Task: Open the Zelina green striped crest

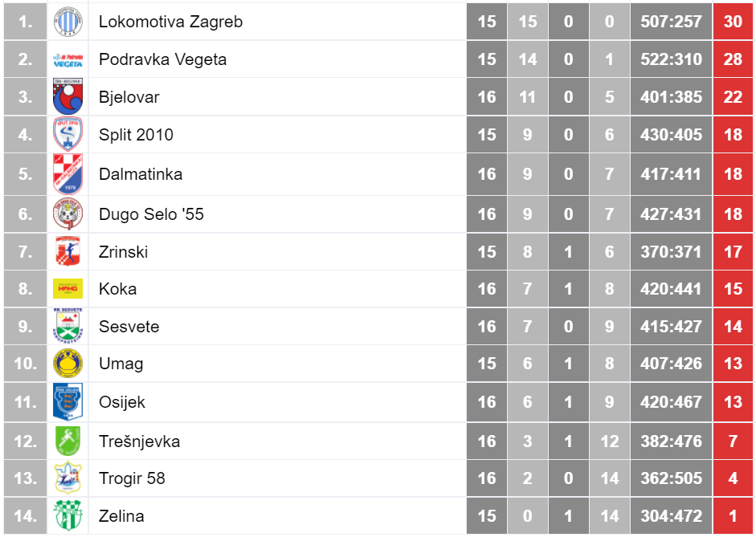Action: 67,515
